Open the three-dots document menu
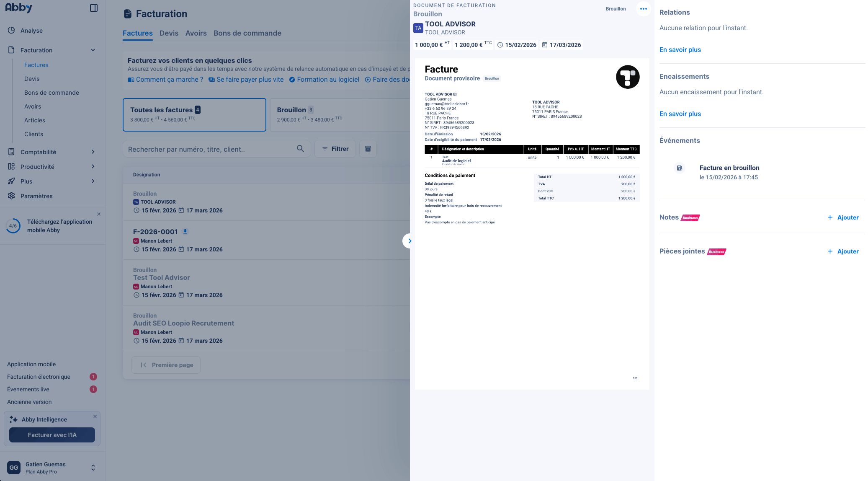The image size is (868, 481). (x=643, y=9)
